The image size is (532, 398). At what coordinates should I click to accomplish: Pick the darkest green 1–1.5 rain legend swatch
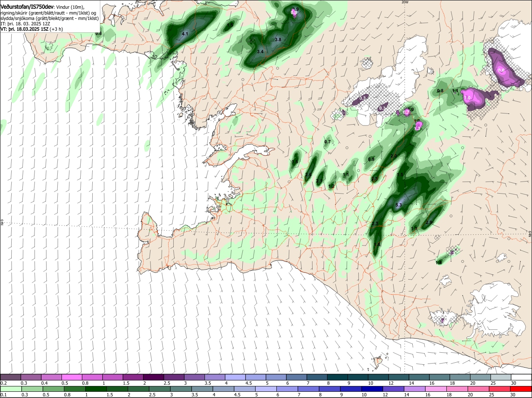click(x=96, y=389)
